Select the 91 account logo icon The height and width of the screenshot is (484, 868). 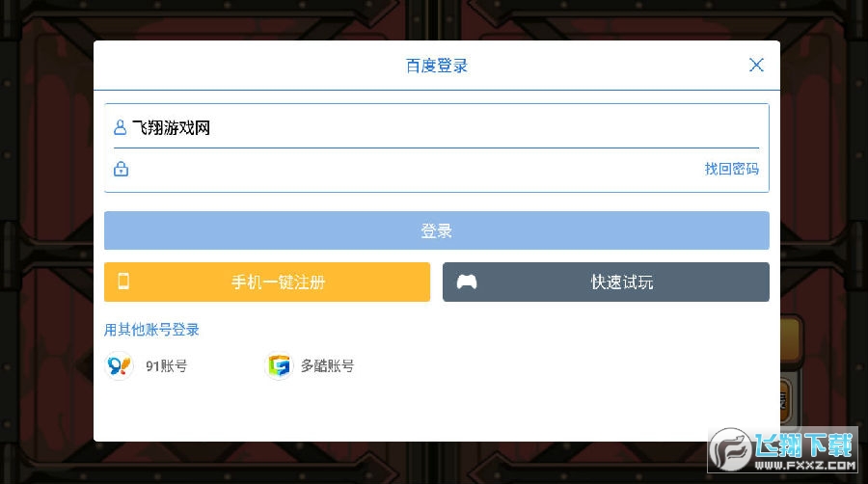point(119,365)
